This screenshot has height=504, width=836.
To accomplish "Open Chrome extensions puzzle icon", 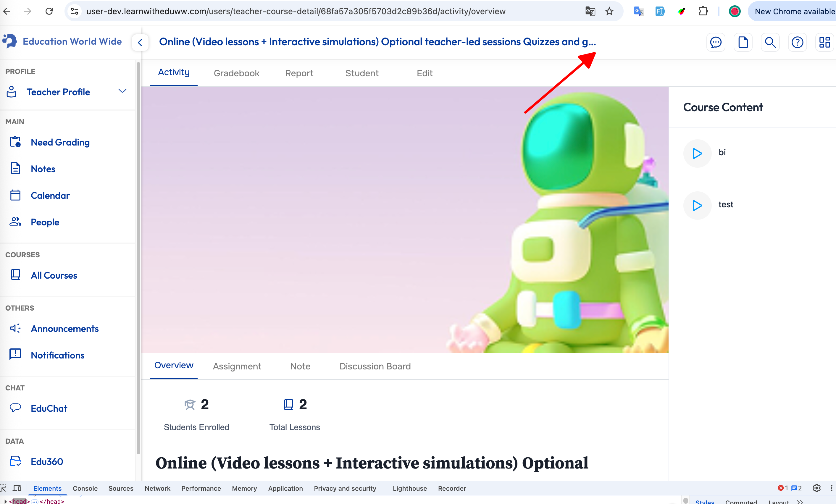I will pyautogui.click(x=703, y=12).
